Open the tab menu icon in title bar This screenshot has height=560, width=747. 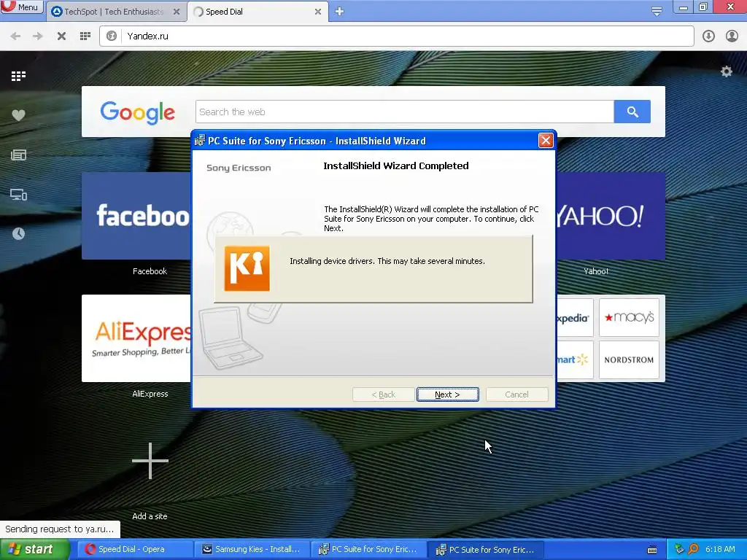click(x=657, y=12)
